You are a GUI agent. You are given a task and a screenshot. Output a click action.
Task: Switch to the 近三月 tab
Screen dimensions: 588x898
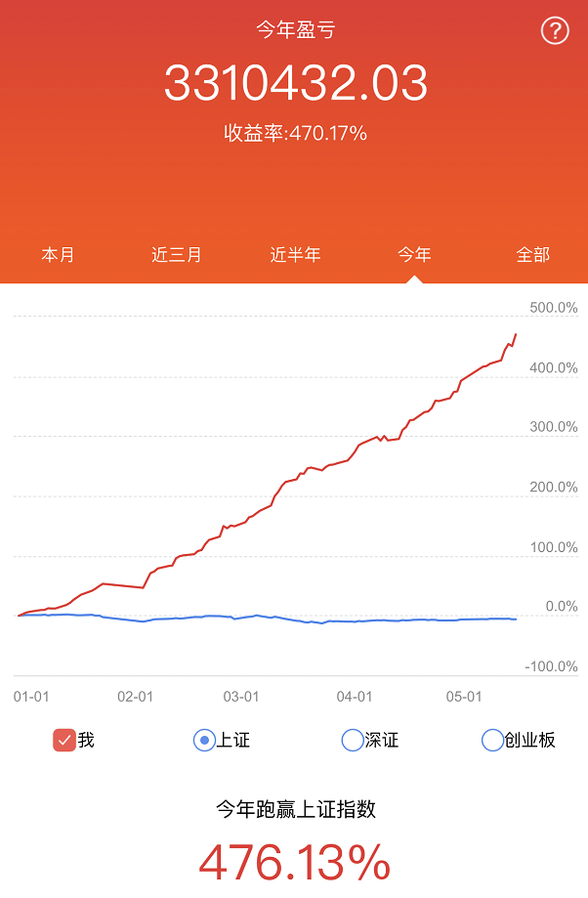coord(177,255)
